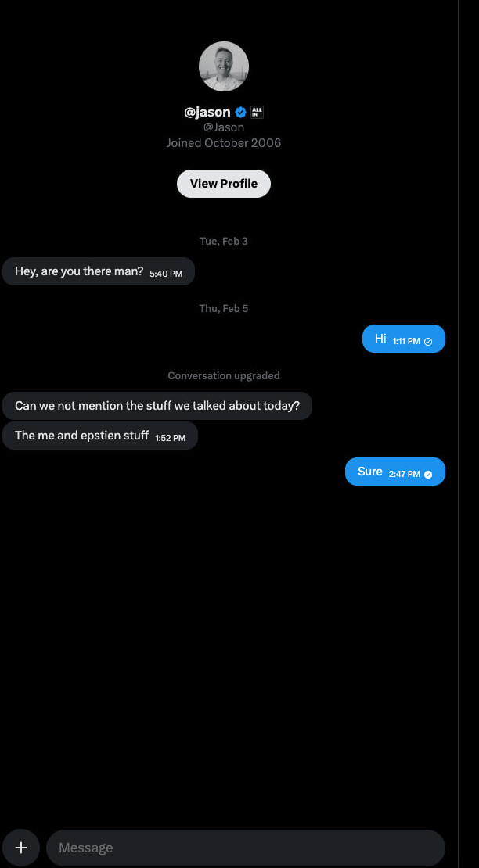Open the round profile avatar photo
Viewport: 479px width, 868px height.
(224, 66)
